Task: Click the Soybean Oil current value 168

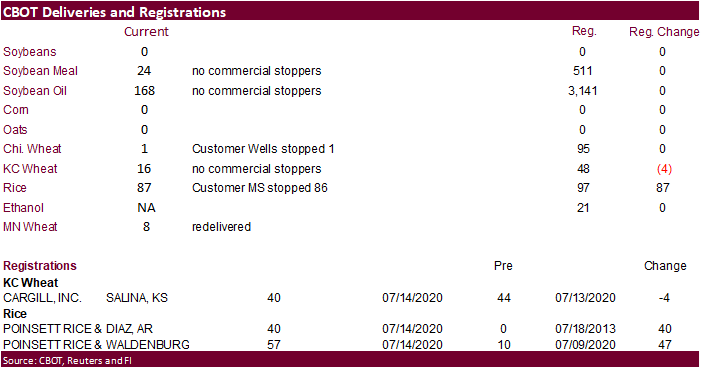Action: click(x=144, y=91)
